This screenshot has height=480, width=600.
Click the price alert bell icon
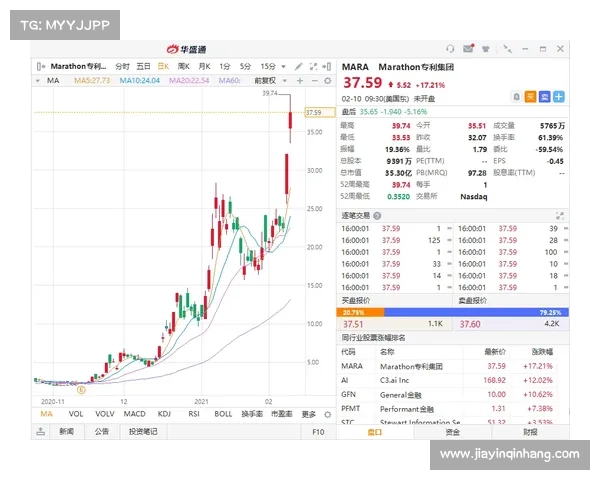[516, 97]
